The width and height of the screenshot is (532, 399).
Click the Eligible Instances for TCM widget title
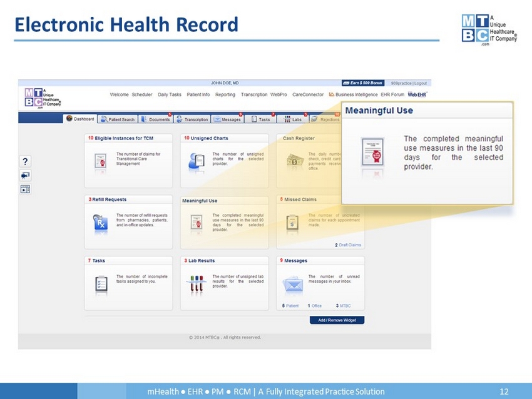point(124,138)
